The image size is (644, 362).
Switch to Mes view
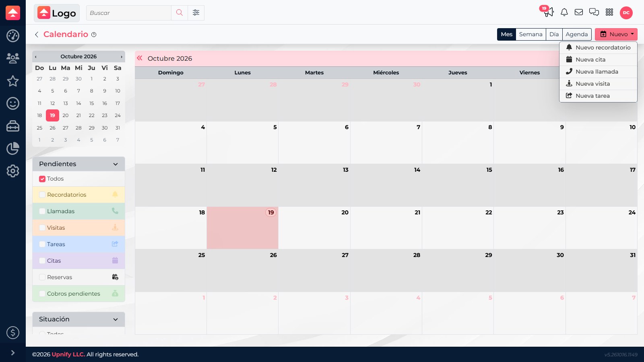point(506,34)
